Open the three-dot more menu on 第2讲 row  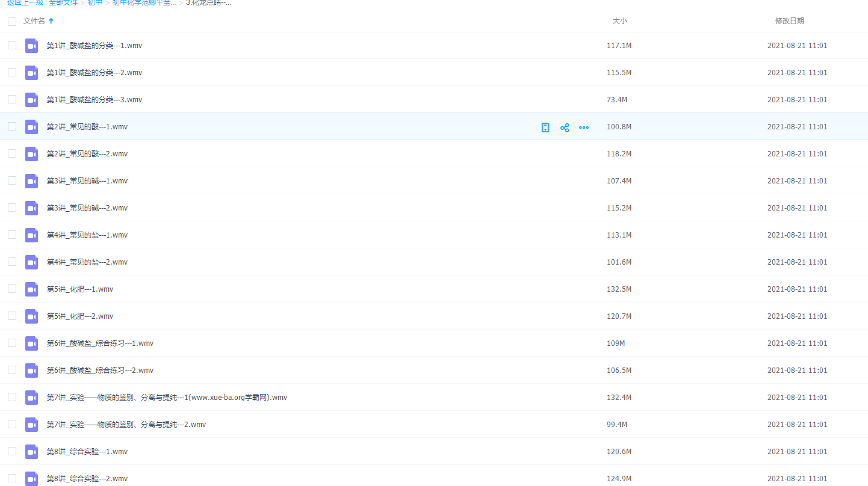[584, 128]
